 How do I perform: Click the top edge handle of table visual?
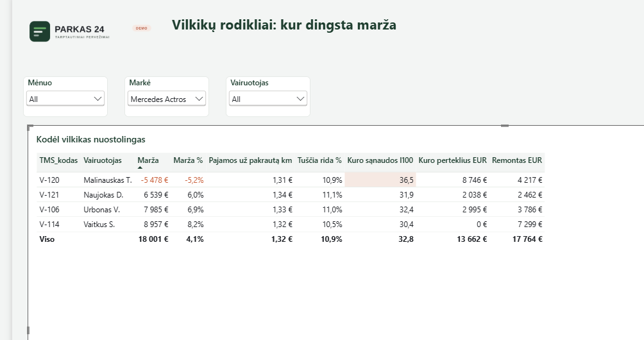(x=505, y=126)
